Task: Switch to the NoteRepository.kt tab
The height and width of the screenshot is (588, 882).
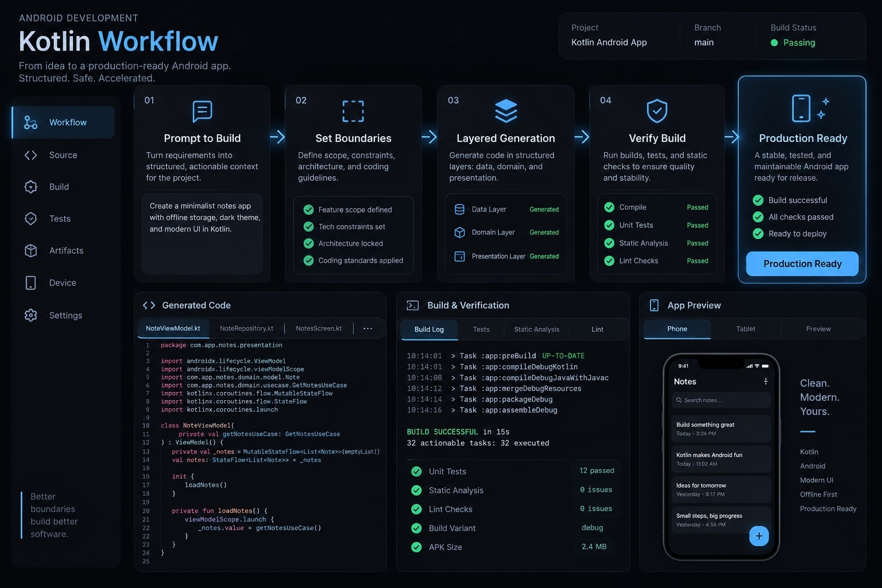Action: 246,328
